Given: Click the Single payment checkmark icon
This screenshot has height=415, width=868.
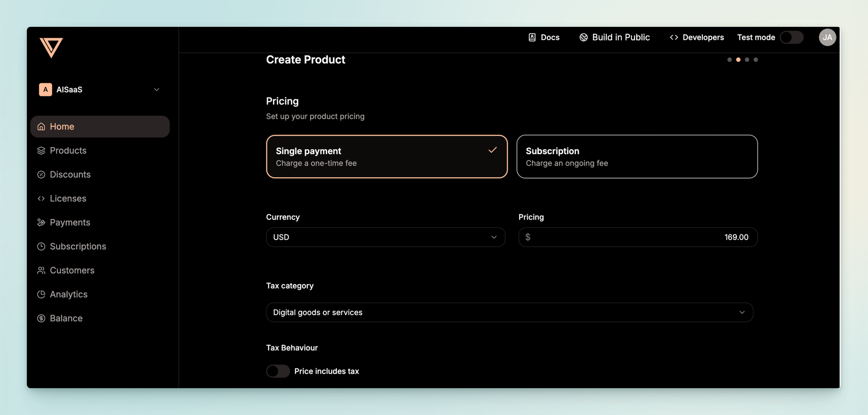Looking at the screenshot, I should (x=493, y=150).
